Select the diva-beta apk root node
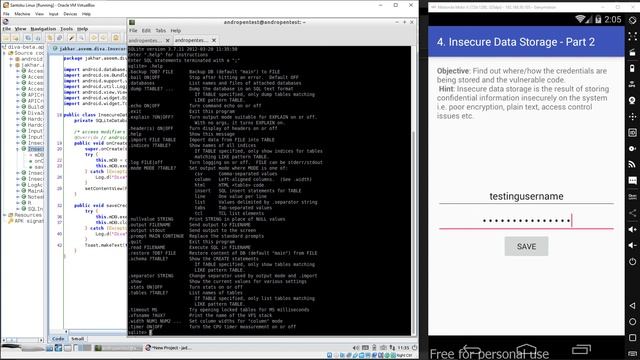 click(23, 47)
